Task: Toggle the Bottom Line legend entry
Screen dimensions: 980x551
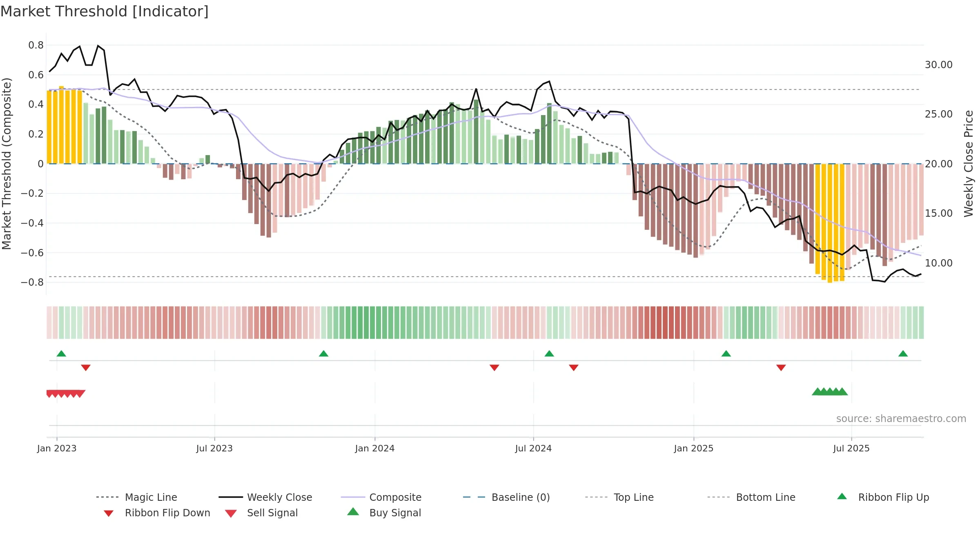Action: coord(751,497)
